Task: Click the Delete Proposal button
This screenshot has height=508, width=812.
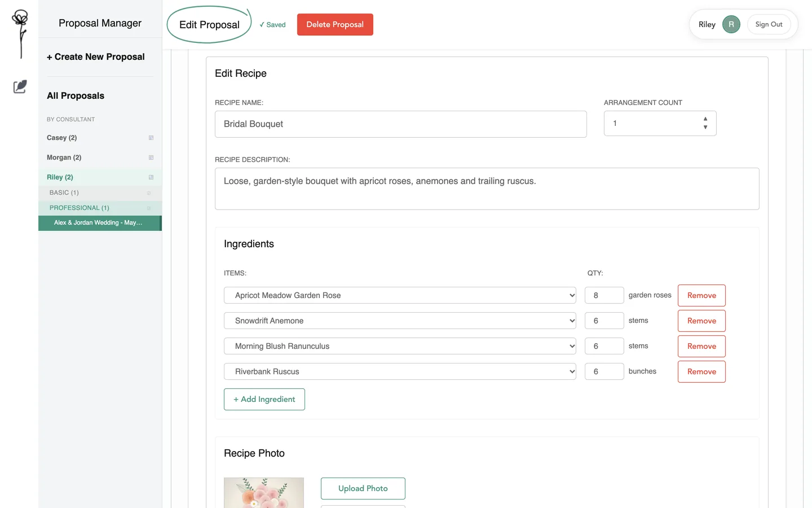Action: [335, 24]
